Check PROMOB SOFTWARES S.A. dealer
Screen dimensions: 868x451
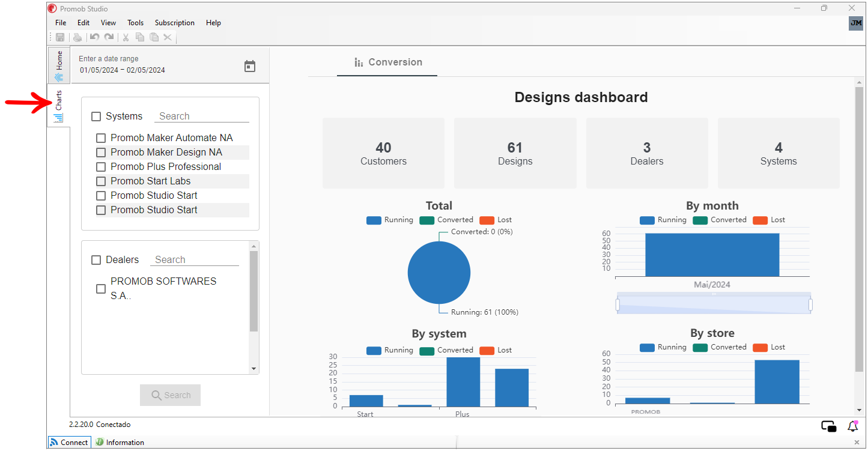coord(101,289)
